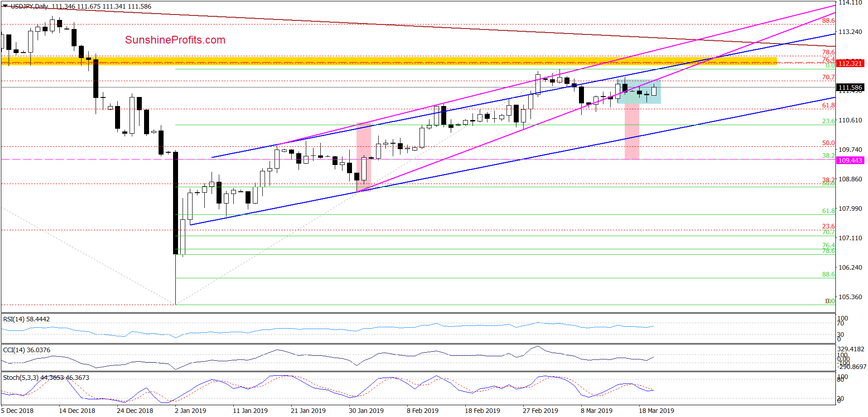
Task: Click the 114.110 price scale value
Action: pyautogui.click(x=850, y=3)
